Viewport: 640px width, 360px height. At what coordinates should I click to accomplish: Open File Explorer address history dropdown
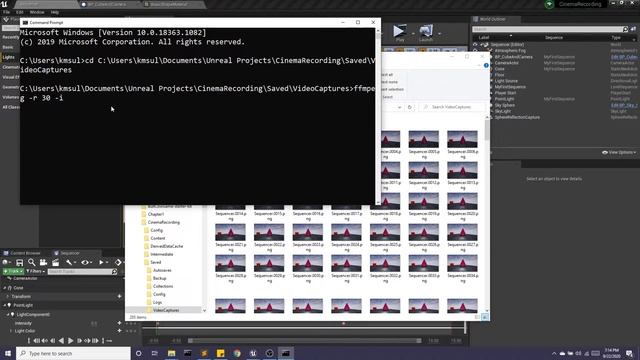tap(399, 107)
